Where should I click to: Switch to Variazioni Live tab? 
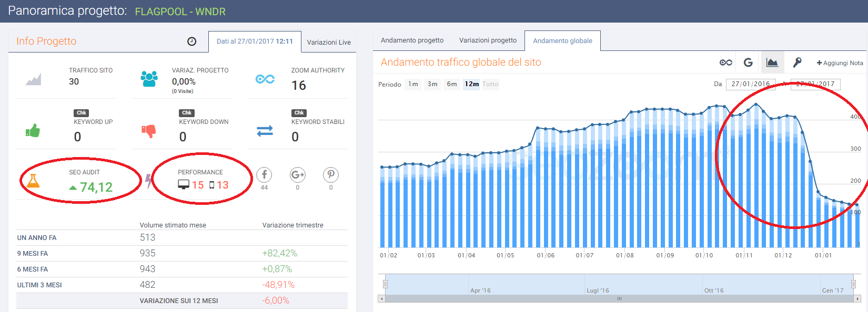[329, 42]
